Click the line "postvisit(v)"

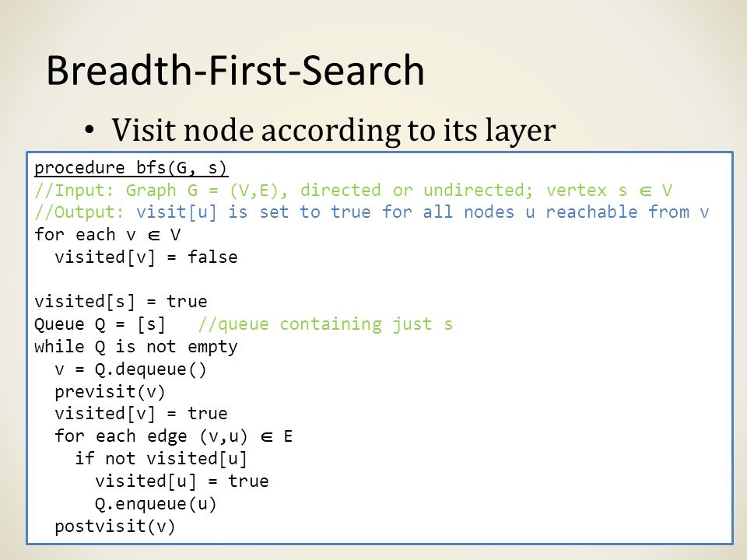(x=115, y=527)
